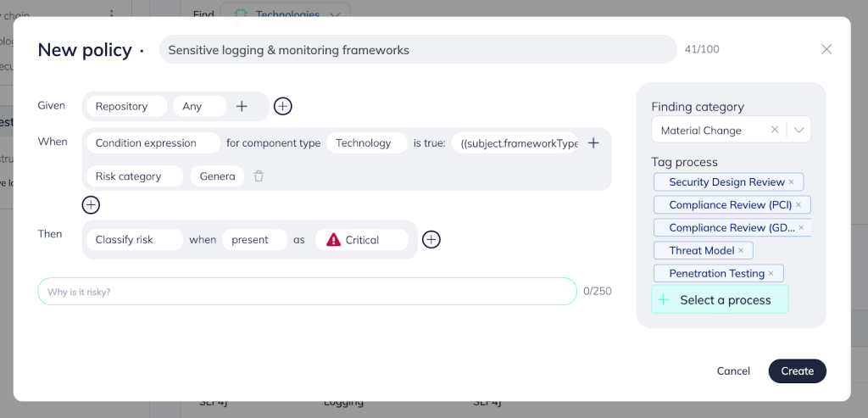
Task: Open the Critical risk level dropdown
Action: tap(361, 240)
